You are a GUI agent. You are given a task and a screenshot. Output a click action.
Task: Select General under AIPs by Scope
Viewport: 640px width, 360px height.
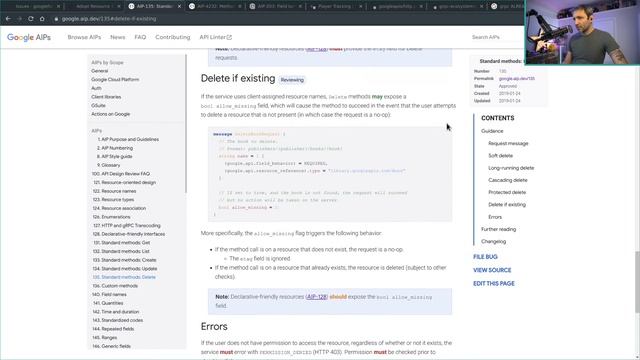(100, 71)
